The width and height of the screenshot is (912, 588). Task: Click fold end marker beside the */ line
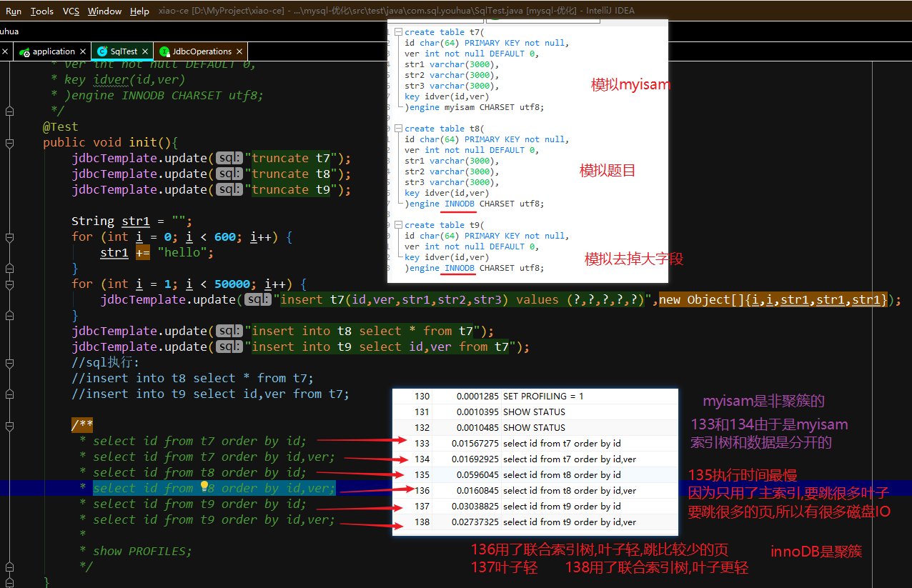tap(9, 567)
